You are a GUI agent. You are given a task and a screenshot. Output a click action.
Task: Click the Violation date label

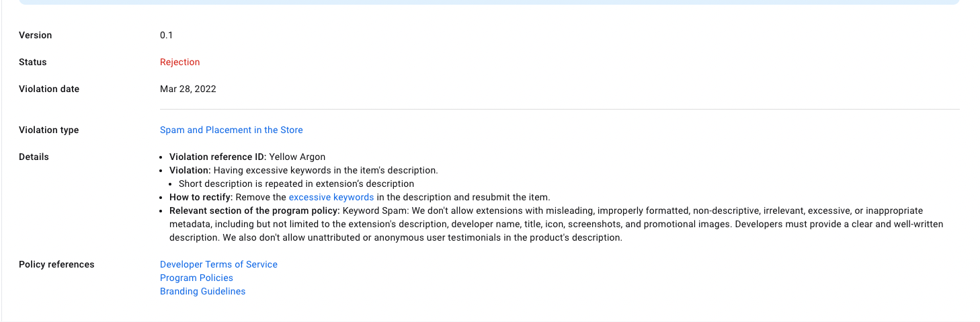pos(49,89)
